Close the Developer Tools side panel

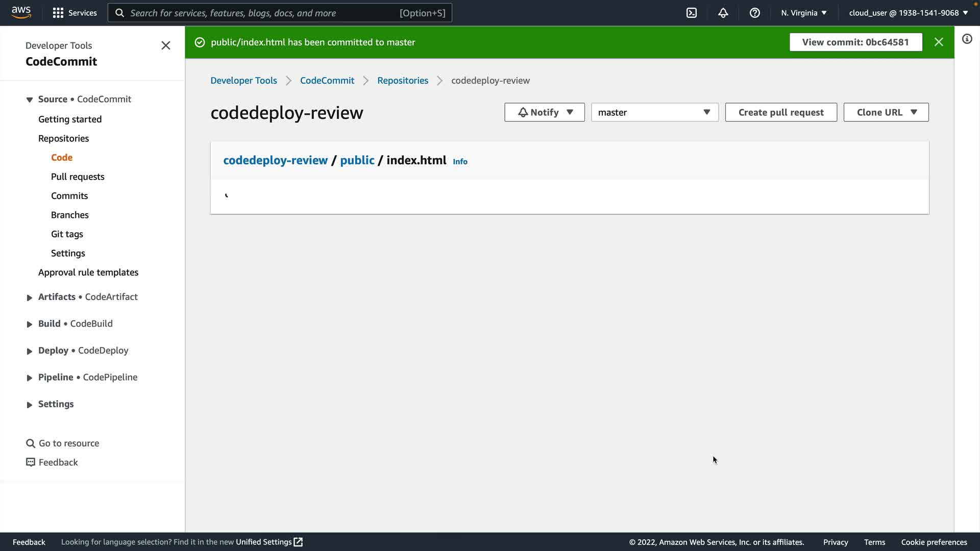(166, 45)
